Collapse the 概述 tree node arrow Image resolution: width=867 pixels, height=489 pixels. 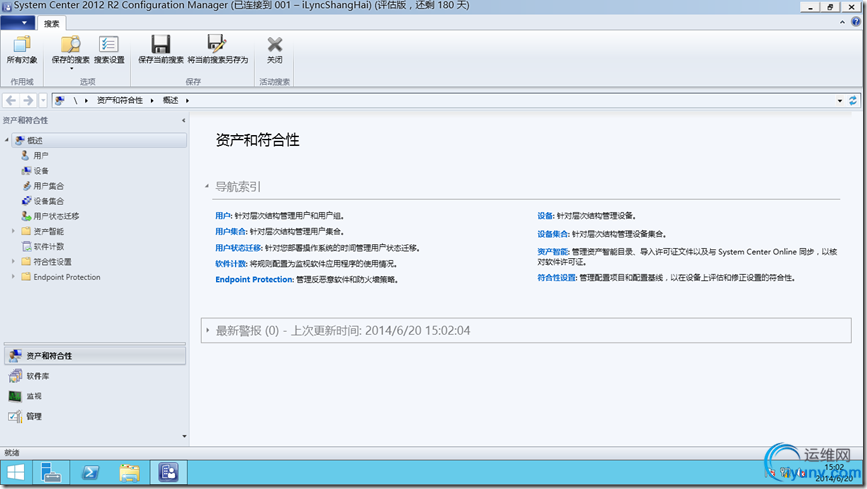click(7, 140)
